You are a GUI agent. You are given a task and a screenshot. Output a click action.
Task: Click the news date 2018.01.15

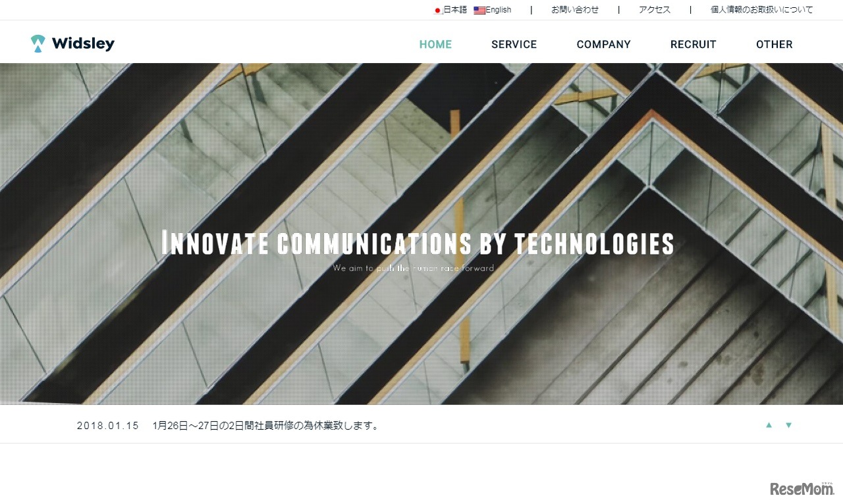coord(108,426)
